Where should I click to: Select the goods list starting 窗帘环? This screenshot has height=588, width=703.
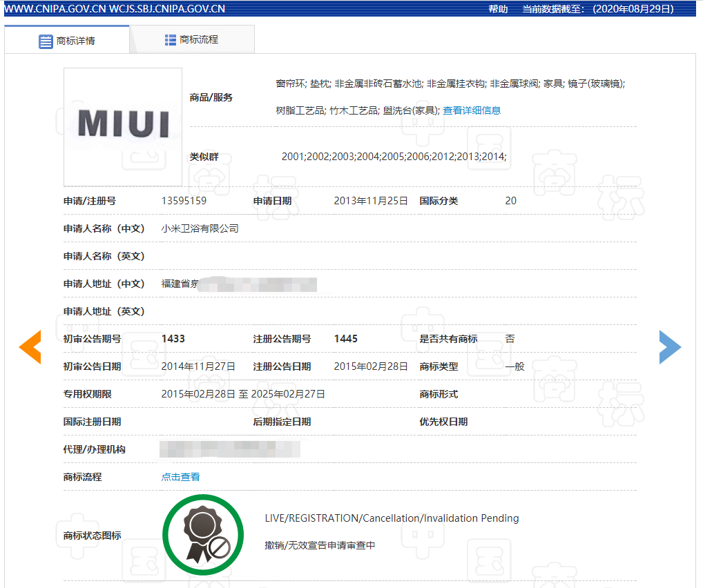(x=450, y=97)
